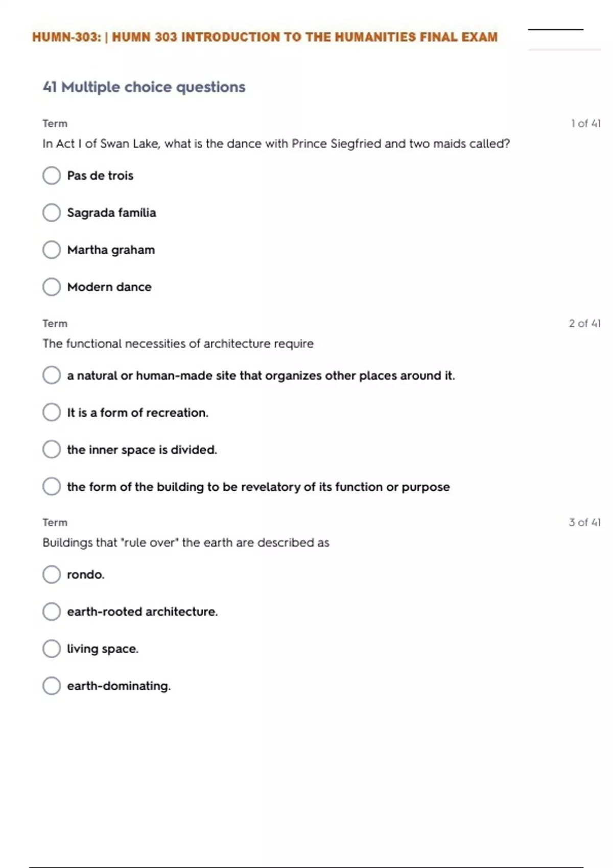
Task: Select the 'Pas de trois' answer option
Action: 52,176
